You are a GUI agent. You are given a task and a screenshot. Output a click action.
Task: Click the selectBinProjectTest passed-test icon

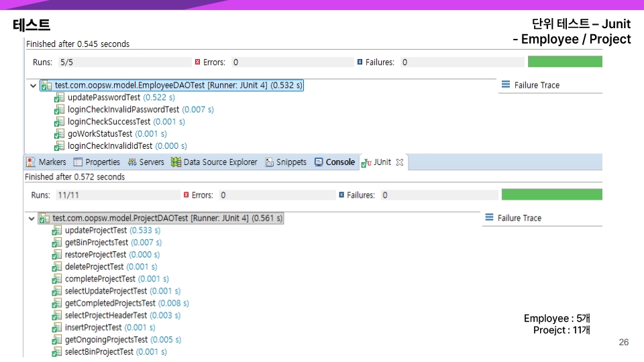click(x=56, y=352)
